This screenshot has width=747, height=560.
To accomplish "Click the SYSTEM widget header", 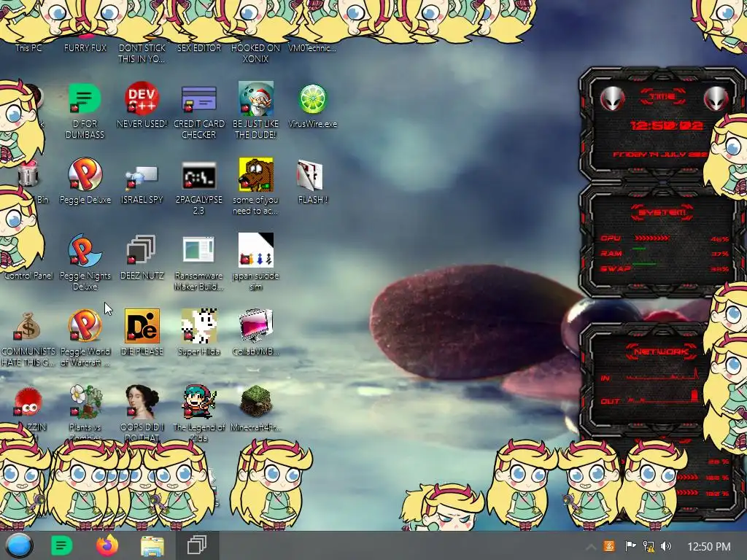I will (x=662, y=212).
